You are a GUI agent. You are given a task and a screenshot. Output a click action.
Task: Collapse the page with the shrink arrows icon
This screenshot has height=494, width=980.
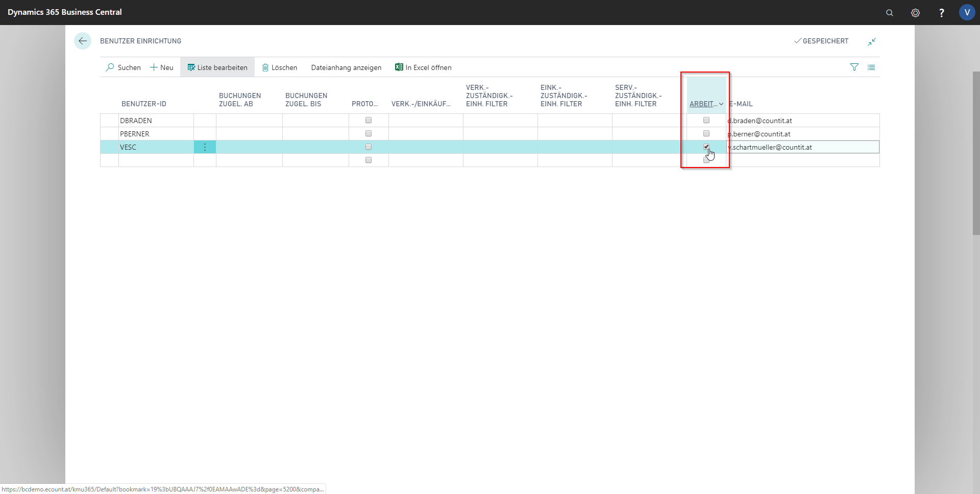(x=872, y=41)
